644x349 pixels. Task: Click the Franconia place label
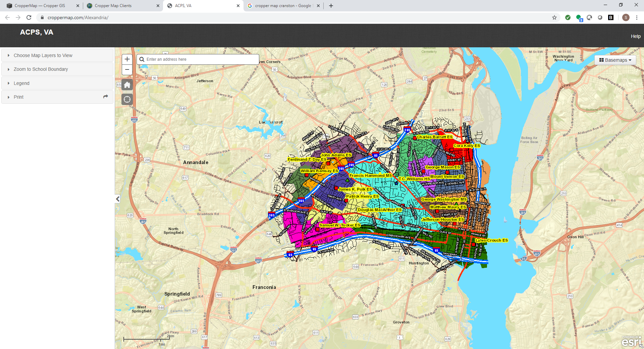[x=264, y=287]
